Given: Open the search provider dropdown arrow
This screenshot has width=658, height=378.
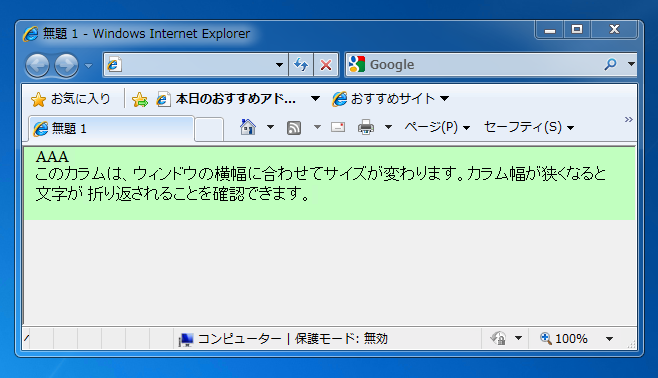Looking at the screenshot, I should point(631,64).
